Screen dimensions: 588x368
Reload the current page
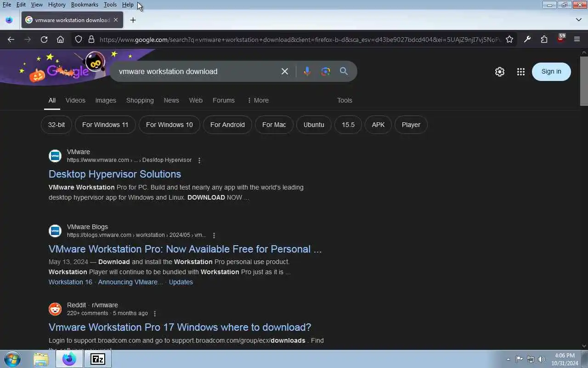click(44, 40)
